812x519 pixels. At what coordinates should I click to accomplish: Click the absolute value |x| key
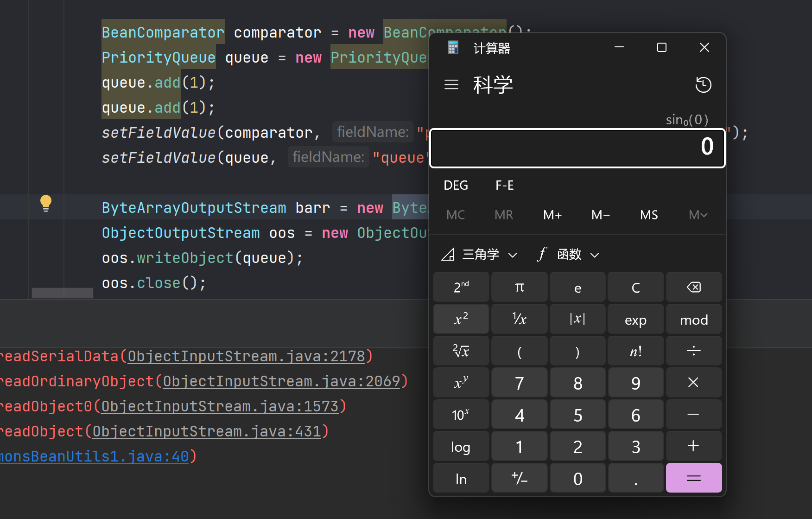point(577,319)
